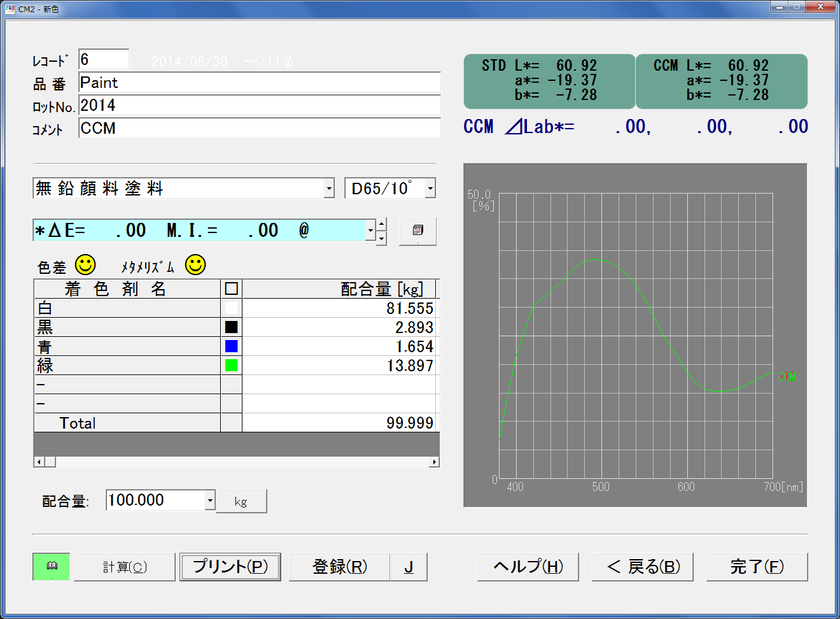Click the 81.555 amount cell
The image size is (840, 619).
339,308
